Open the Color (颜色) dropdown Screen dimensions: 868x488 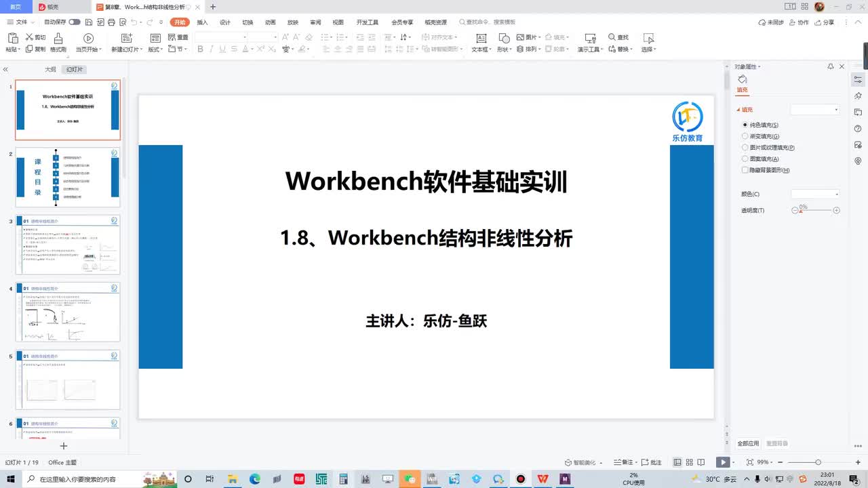tap(816, 194)
